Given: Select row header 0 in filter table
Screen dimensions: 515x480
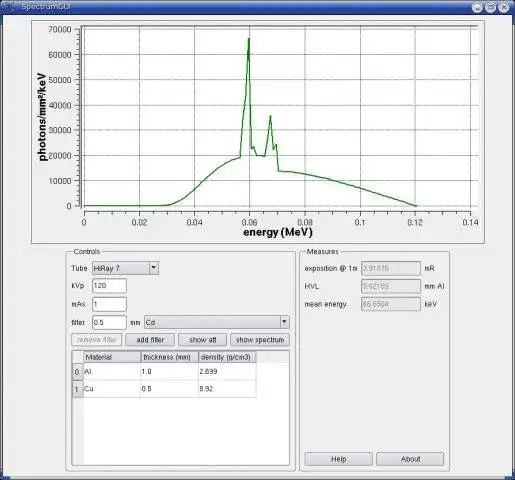Looking at the screenshot, I should 78,372.
